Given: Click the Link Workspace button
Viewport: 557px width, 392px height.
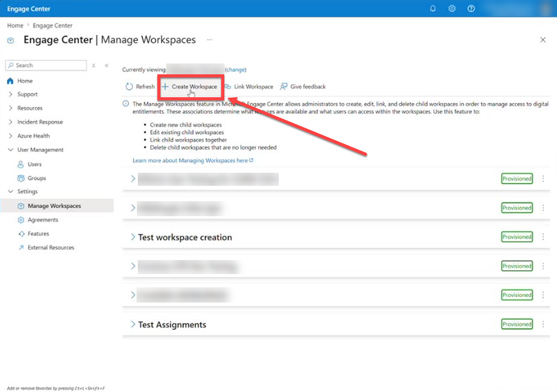Looking at the screenshot, I should coord(249,87).
